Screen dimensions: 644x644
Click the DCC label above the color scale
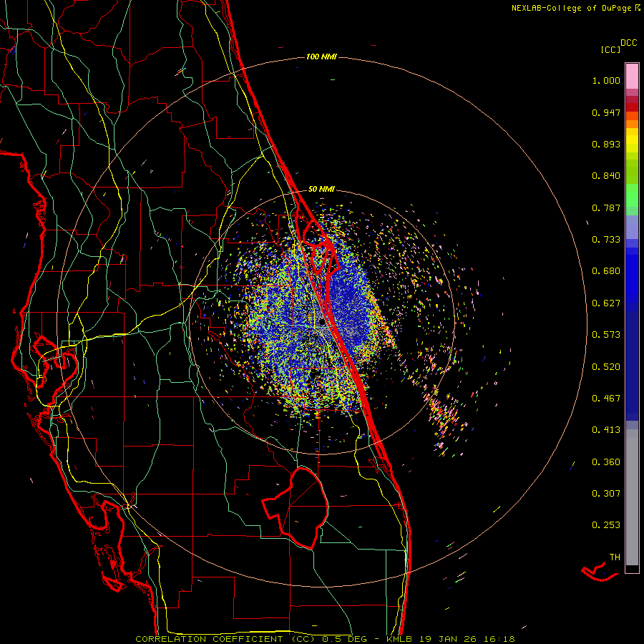tap(629, 43)
